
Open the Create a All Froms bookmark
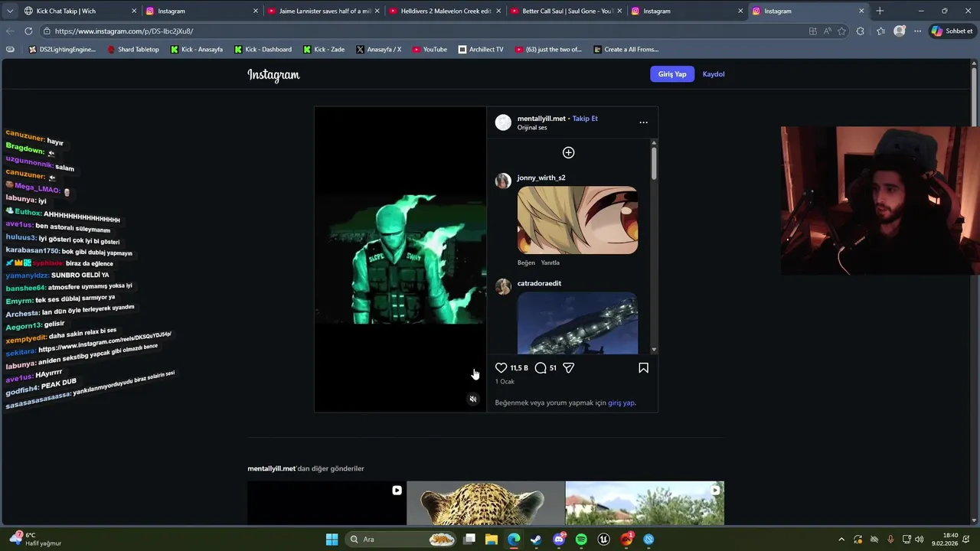point(626,49)
